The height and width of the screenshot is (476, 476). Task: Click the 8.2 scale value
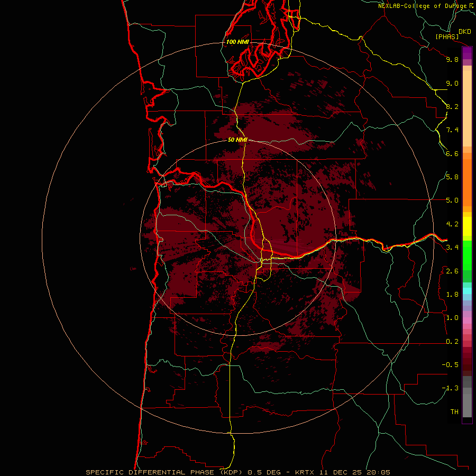[452, 106]
